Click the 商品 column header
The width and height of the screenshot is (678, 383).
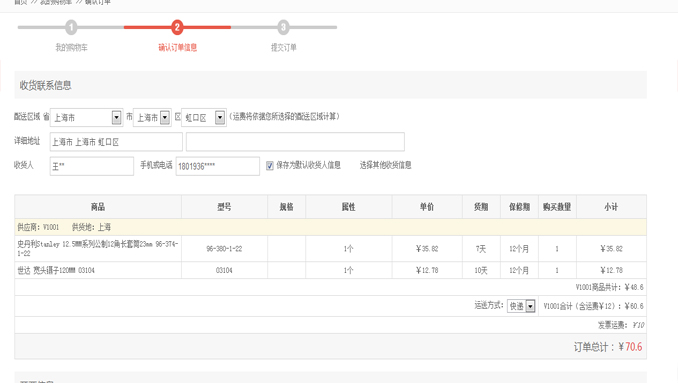click(98, 207)
